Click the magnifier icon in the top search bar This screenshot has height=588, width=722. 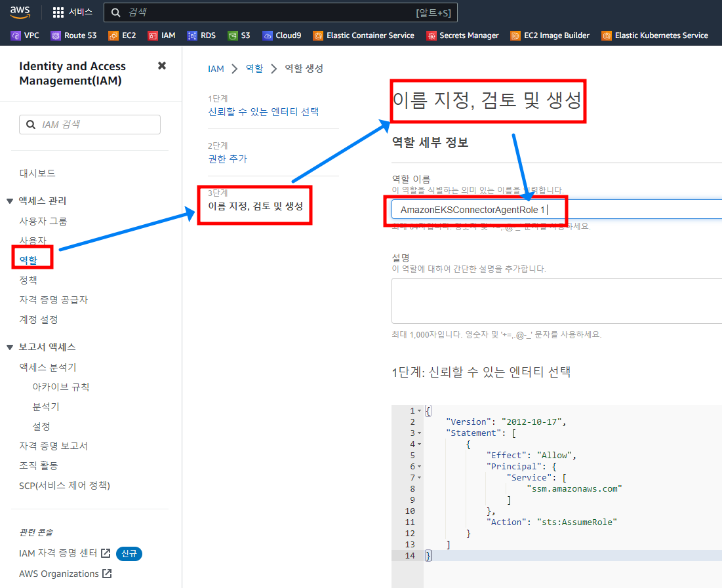click(x=116, y=12)
